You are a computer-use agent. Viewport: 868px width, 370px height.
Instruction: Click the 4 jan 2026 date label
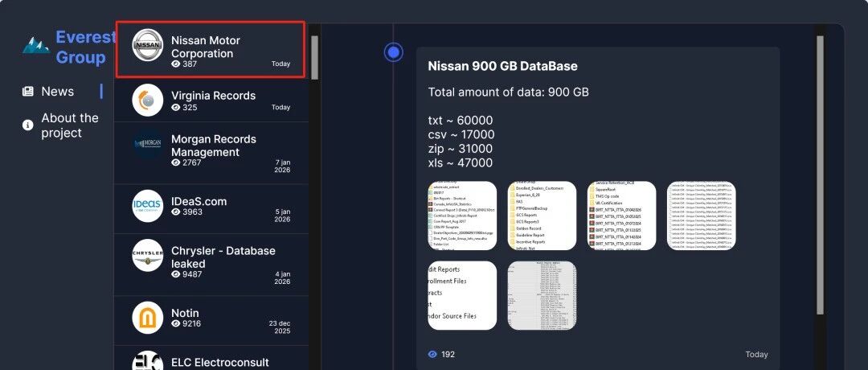[282, 277]
